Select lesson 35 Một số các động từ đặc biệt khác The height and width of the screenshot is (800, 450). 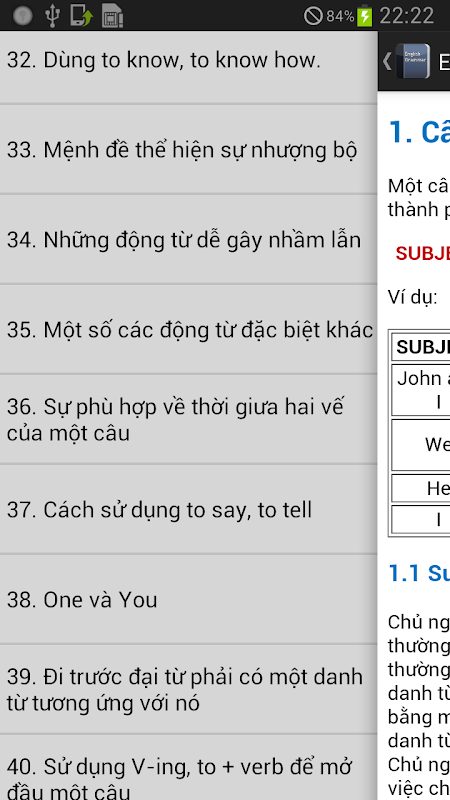(188, 329)
